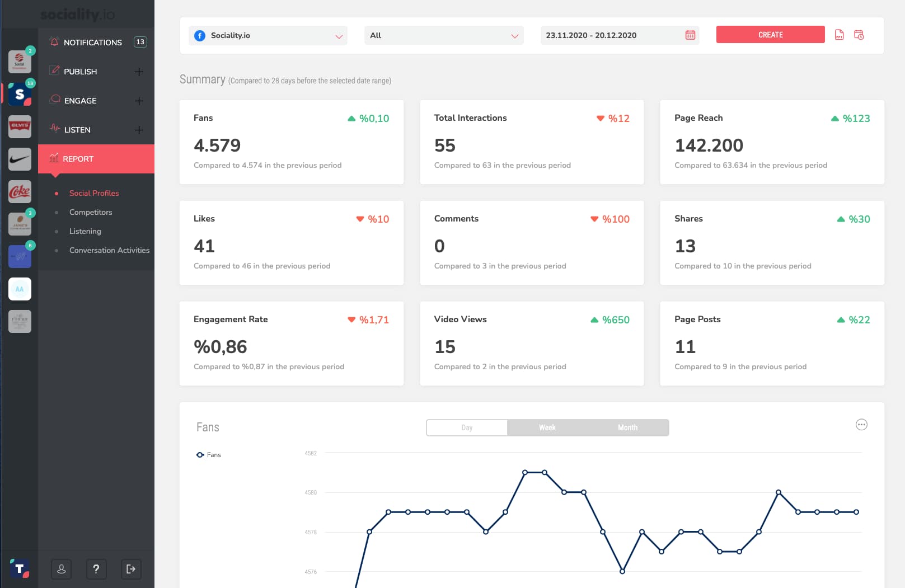Select the Sociality S account avatar
Screen dimensions: 905x588
20,95
